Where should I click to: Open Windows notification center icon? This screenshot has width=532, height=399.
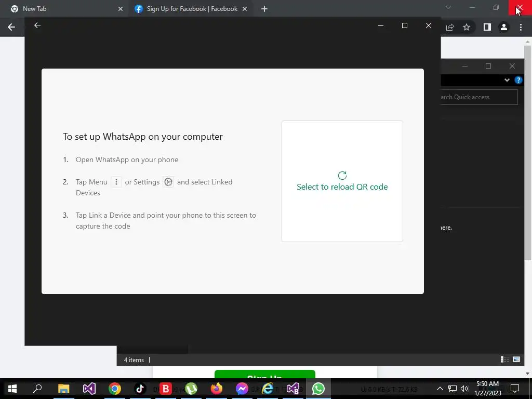[x=515, y=389]
